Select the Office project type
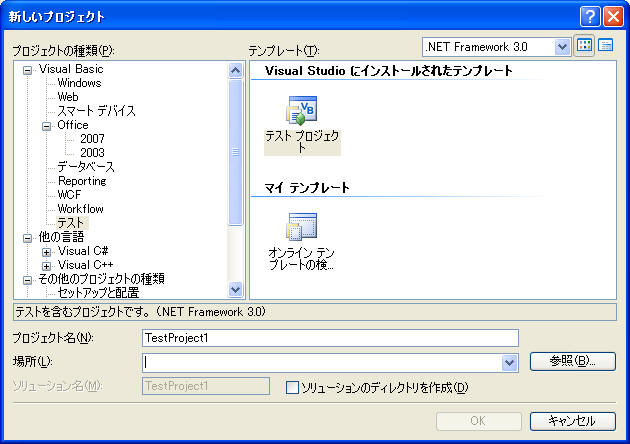This screenshot has height=444, width=630. pos(72,125)
